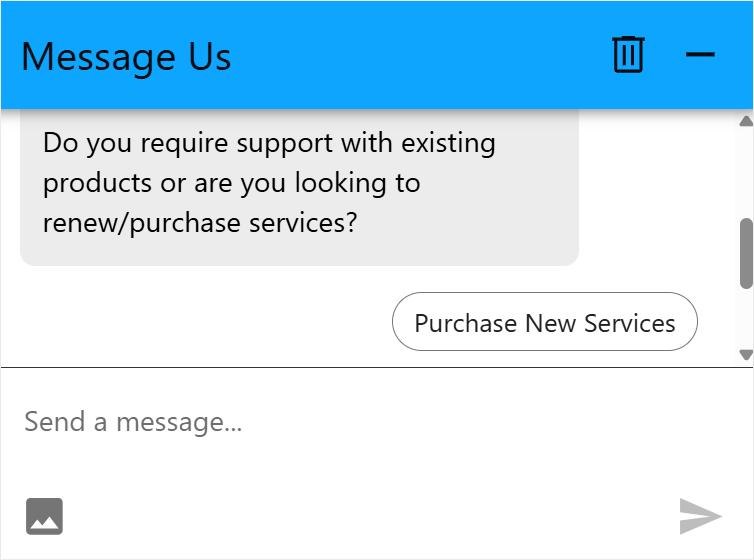Click the "products or are you looking to" line
754x560 pixels.
[231, 183]
